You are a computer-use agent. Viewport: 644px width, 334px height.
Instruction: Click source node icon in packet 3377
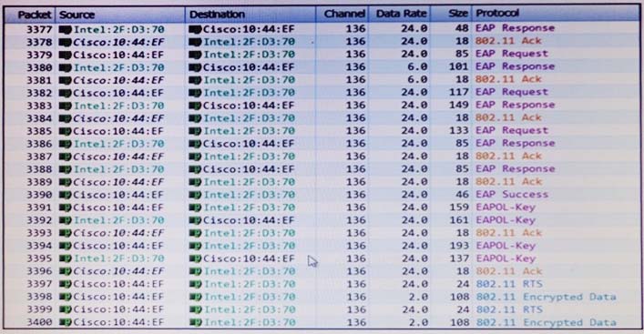click(65, 29)
